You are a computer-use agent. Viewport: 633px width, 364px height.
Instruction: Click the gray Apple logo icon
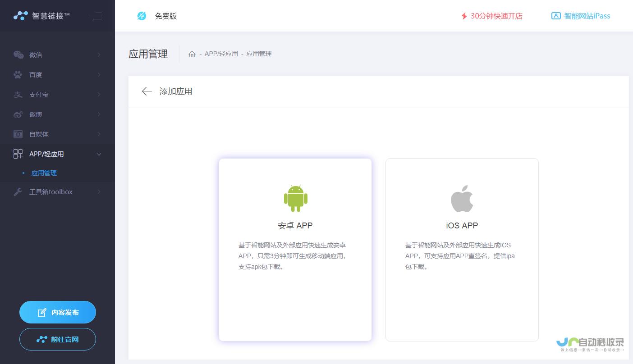click(x=462, y=199)
